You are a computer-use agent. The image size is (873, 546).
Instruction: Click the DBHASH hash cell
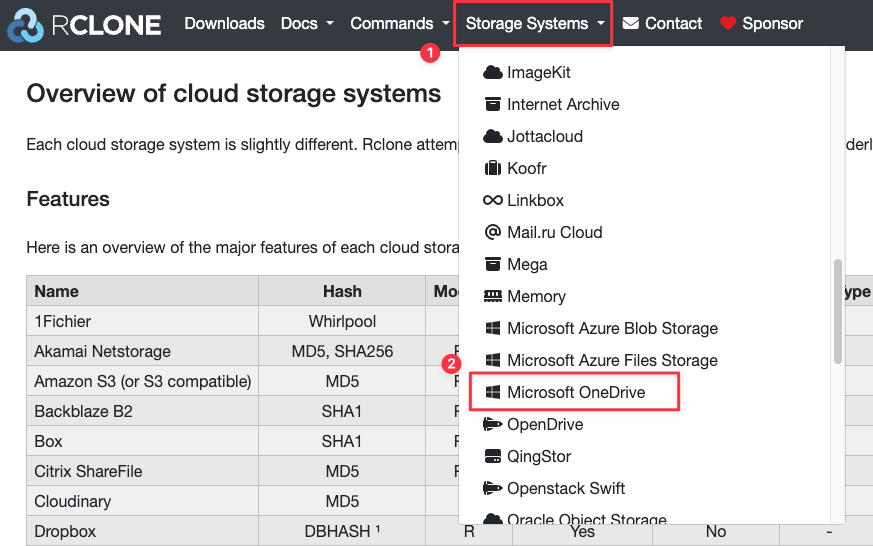pyautogui.click(x=342, y=532)
